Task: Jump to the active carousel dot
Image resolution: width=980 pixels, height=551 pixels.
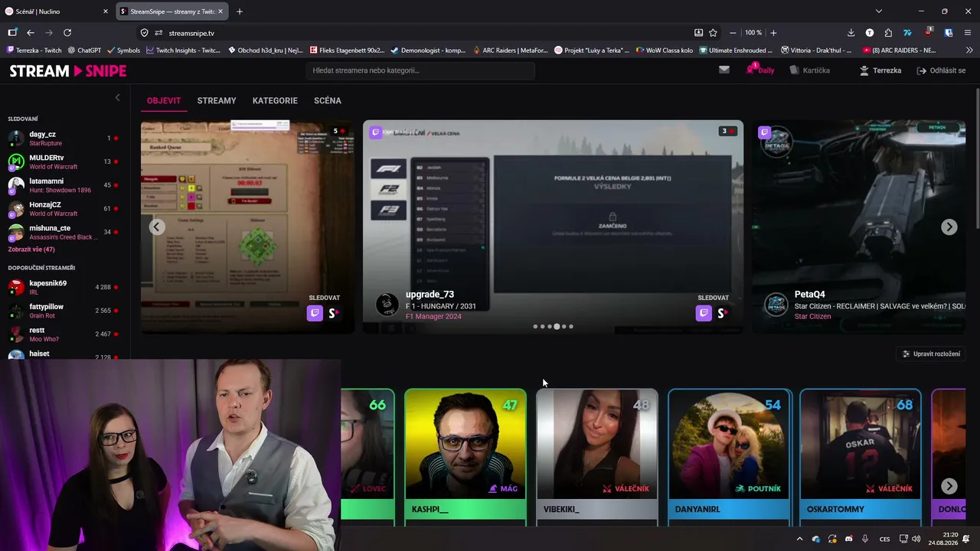Action: click(x=557, y=327)
